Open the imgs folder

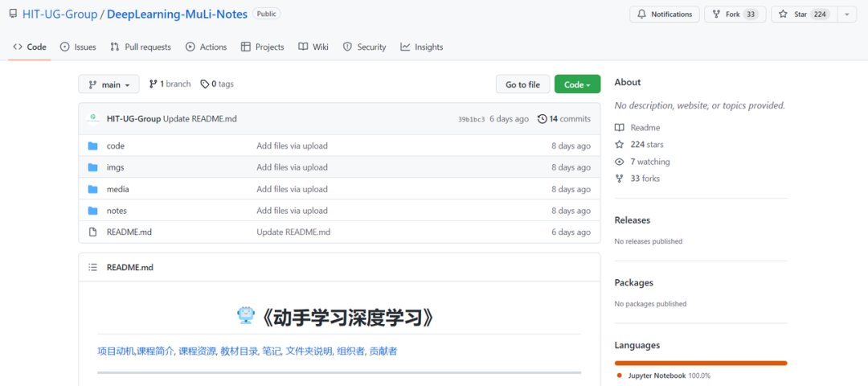pyautogui.click(x=116, y=167)
